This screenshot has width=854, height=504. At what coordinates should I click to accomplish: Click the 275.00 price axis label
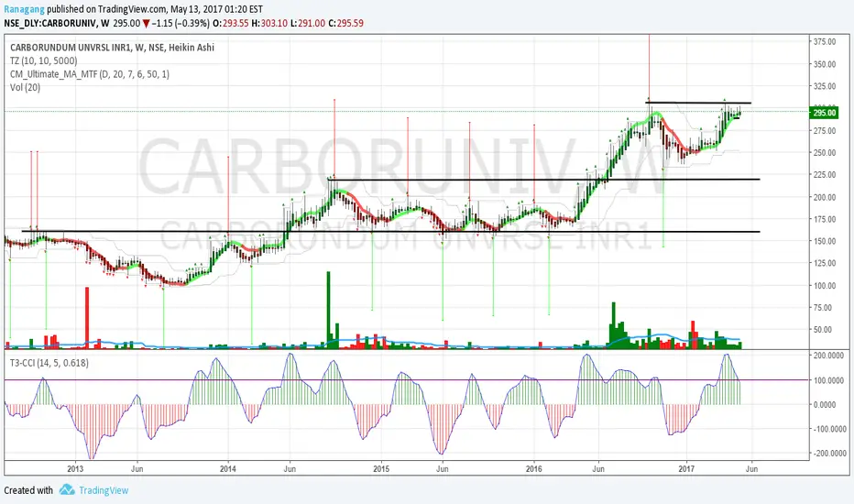click(825, 131)
